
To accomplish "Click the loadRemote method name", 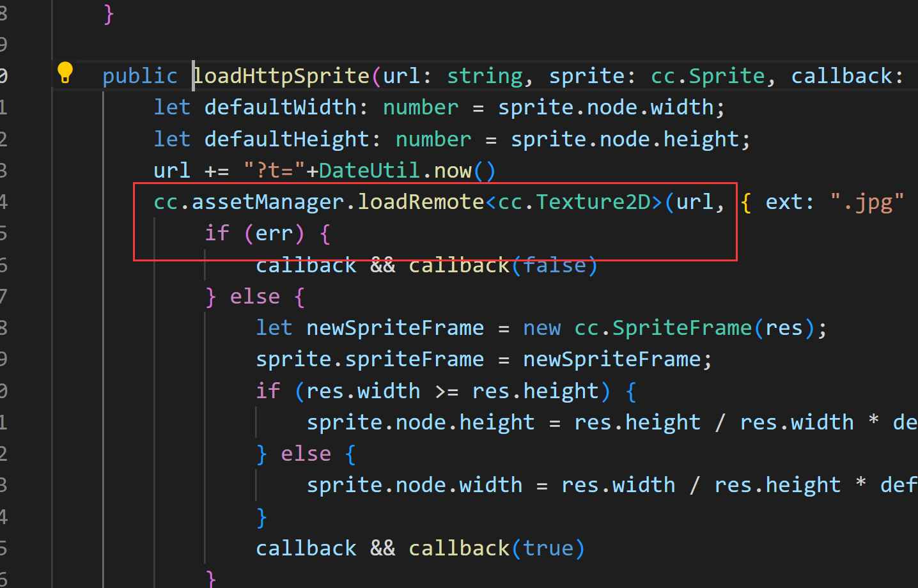I will (x=421, y=202).
